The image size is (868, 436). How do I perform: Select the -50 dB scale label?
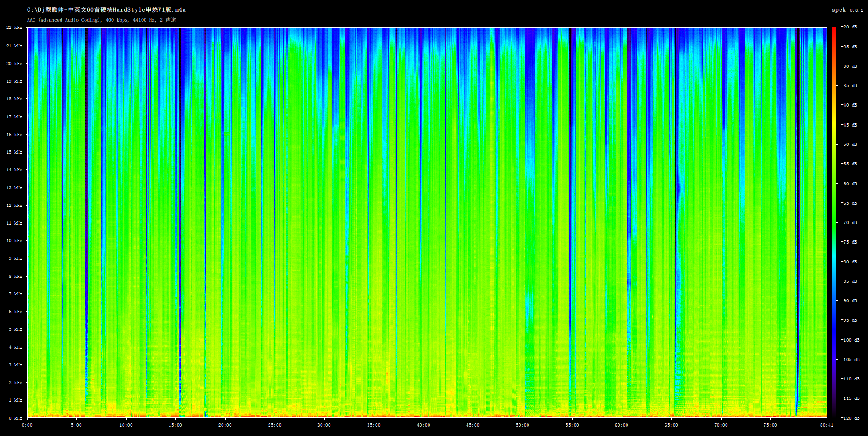pyautogui.click(x=848, y=145)
